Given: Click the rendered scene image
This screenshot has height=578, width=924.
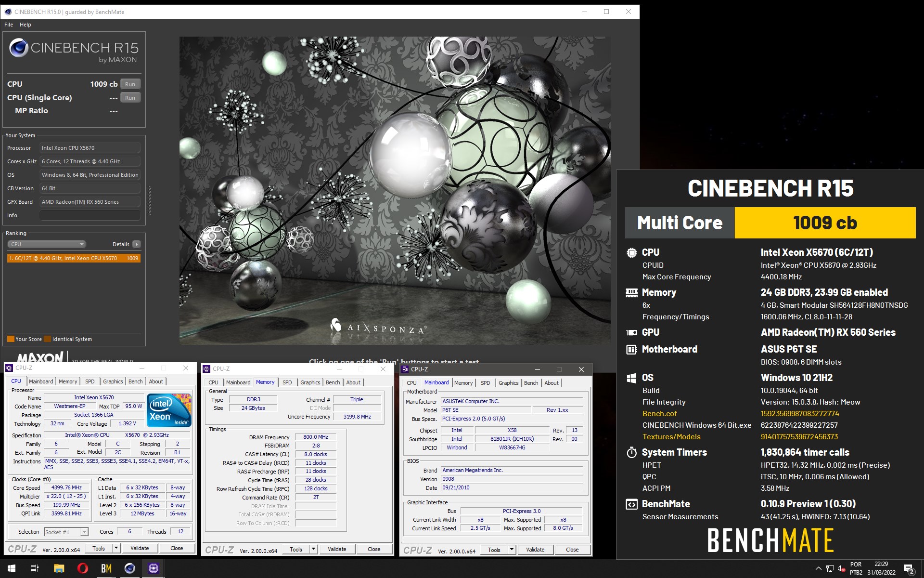Looking at the screenshot, I should pos(395,190).
